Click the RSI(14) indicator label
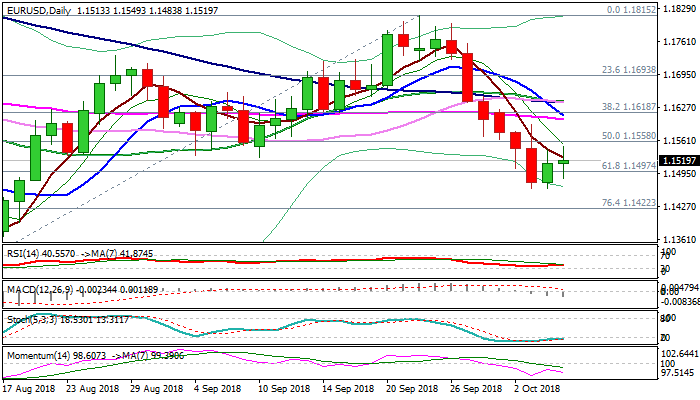This screenshot has height=400, width=700. 22,254
